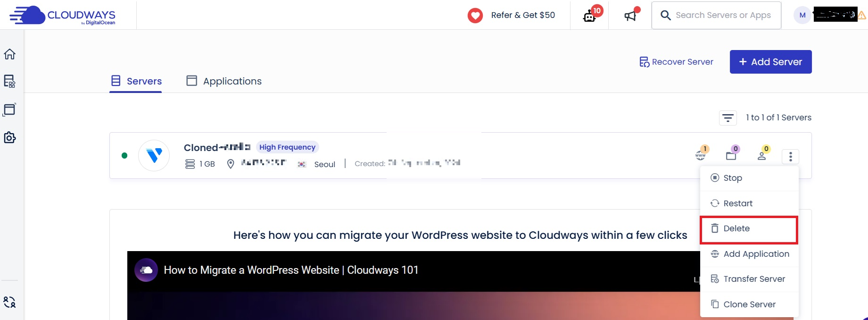This screenshot has width=868, height=320.
Task: Click the team member count icon
Action: tap(763, 153)
